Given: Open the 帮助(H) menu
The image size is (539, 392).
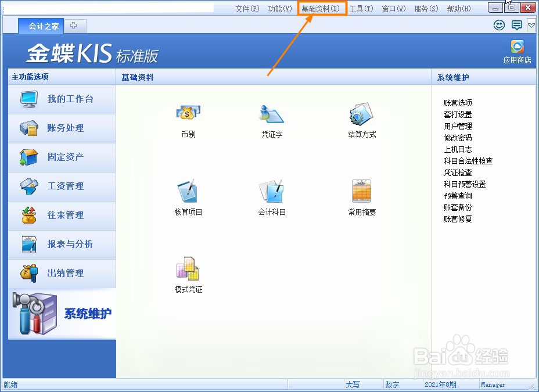Looking at the screenshot, I should click(x=459, y=9).
